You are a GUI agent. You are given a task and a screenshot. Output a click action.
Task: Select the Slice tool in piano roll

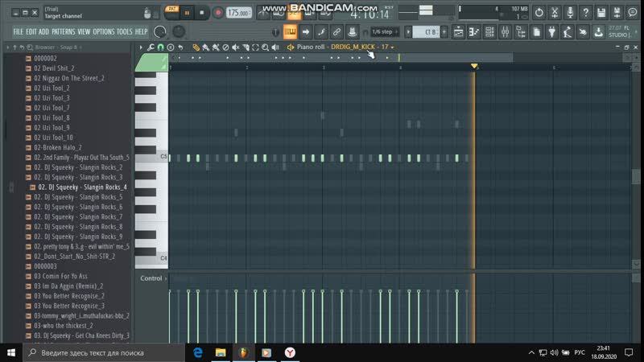tap(246, 47)
